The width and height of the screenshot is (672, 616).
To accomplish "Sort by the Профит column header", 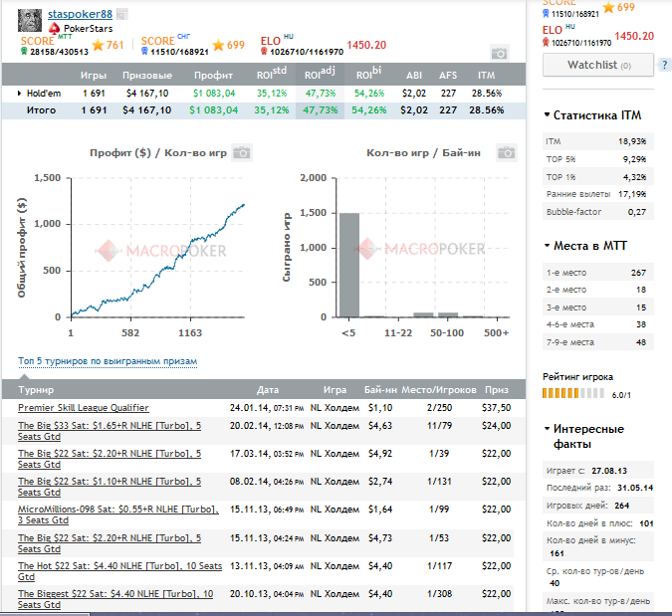I will pyautogui.click(x=213, y=76).
